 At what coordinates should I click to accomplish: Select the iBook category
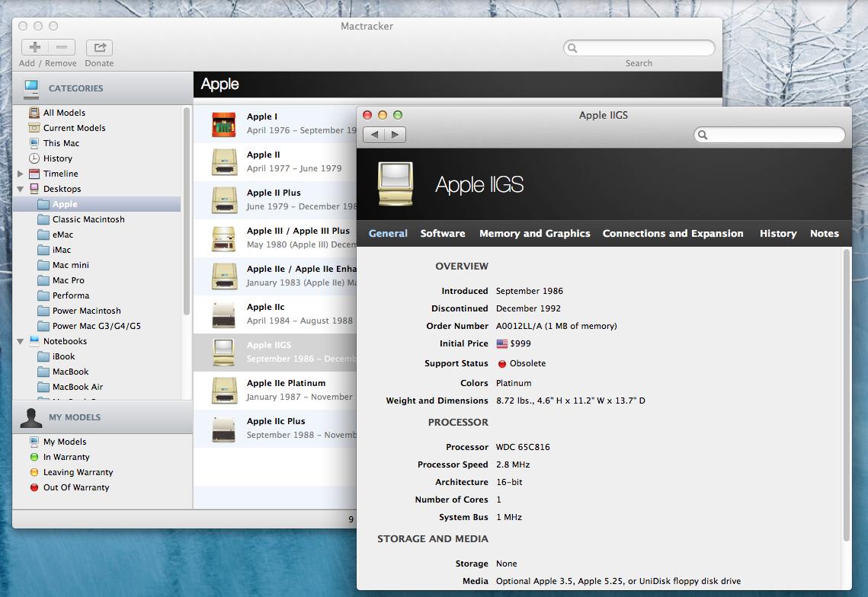tap(56, 356)
